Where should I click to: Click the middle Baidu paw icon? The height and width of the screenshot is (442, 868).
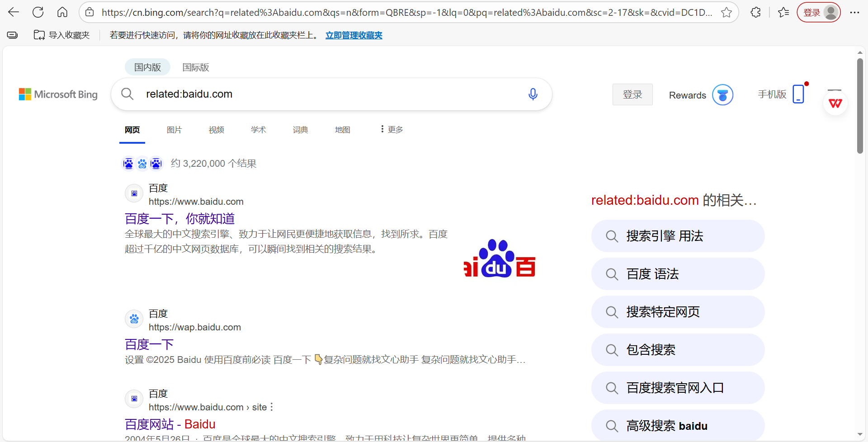click(x=142, y=163)
